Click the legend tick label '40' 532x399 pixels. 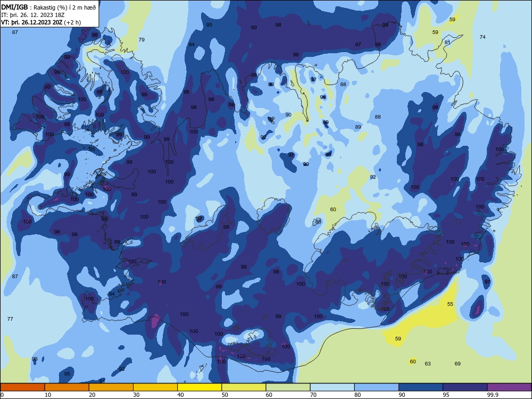point(180,395)
